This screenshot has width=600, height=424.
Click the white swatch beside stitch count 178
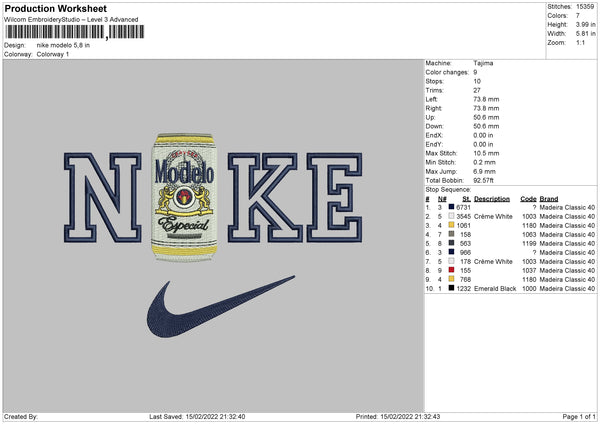[452, 261]
